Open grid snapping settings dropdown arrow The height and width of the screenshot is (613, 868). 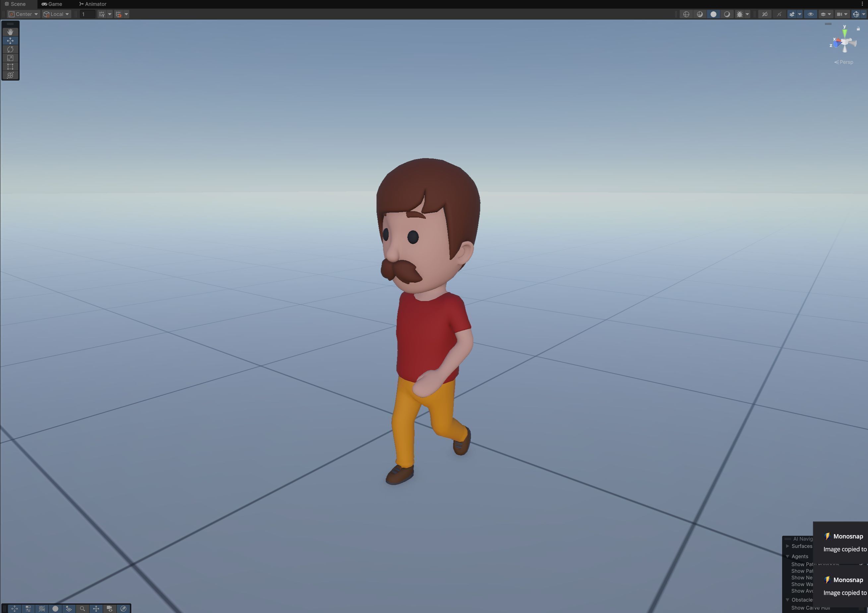click(x=126, y=14)
